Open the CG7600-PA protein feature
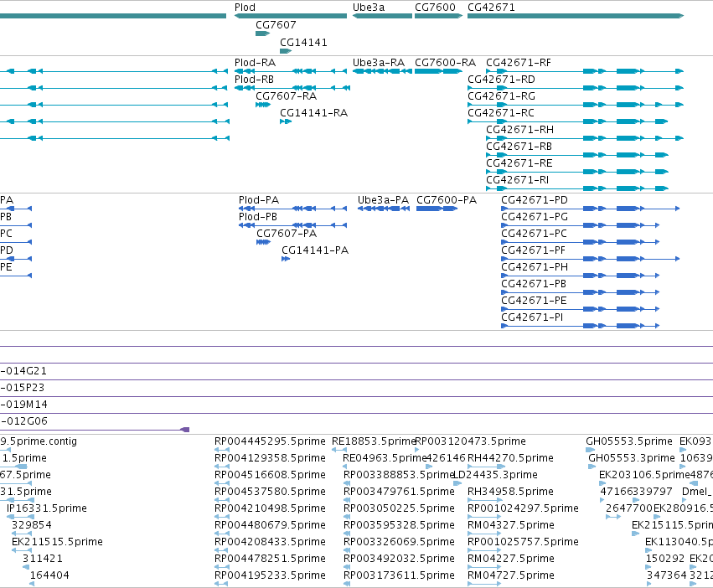Screen dimensions: 713x588 click(x=437, y=209)
